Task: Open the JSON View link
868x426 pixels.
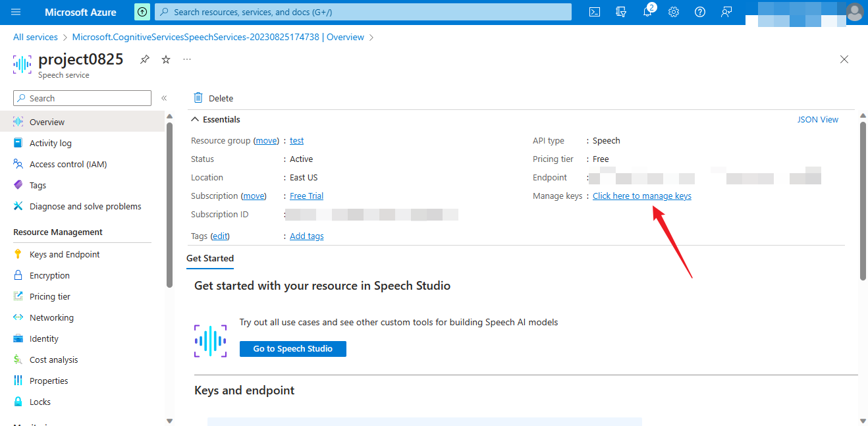Action: tap(818, 119)
